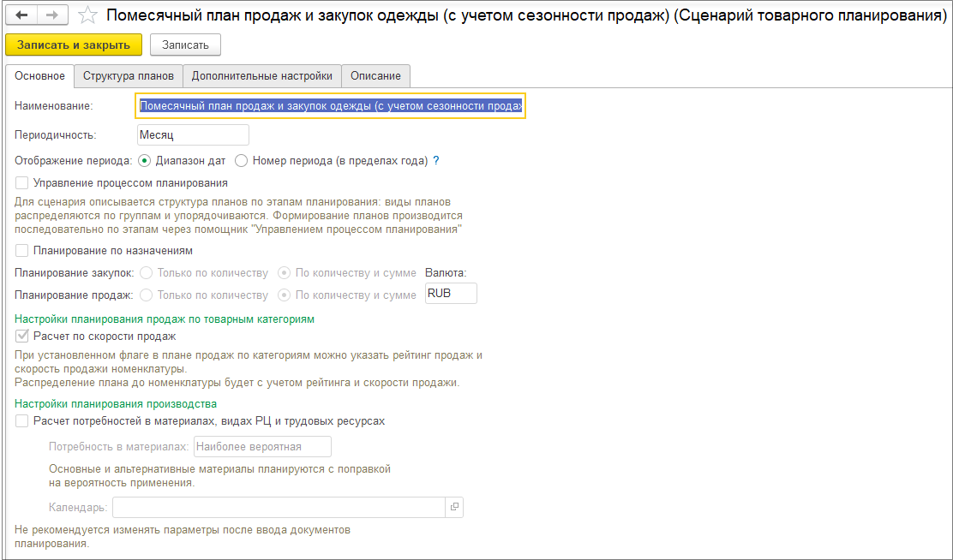Open calendar selection via field button icon
Image resolution: width=953 pixels, height=560 pixels.
click(454, 507)
